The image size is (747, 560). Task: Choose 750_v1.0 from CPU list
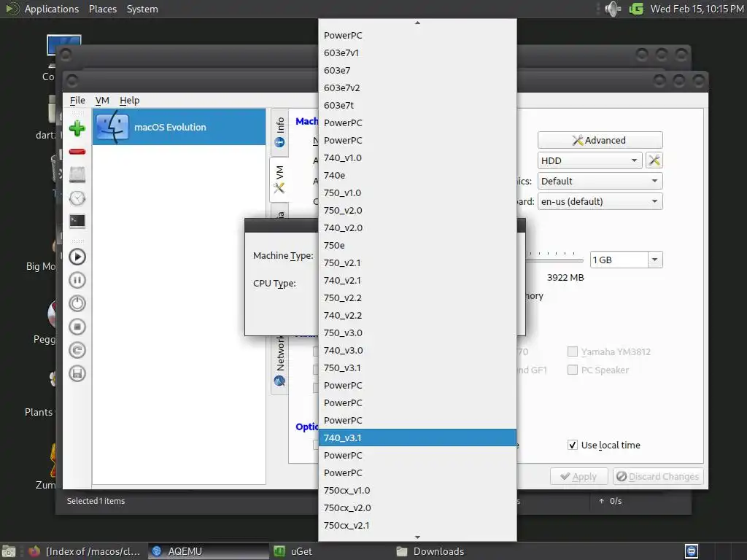click(x=417, y=192)
